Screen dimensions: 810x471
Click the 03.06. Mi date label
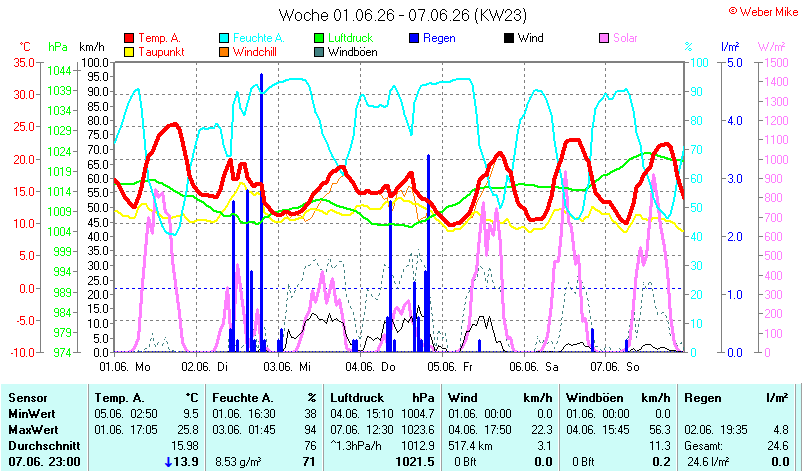click(287, 367)
